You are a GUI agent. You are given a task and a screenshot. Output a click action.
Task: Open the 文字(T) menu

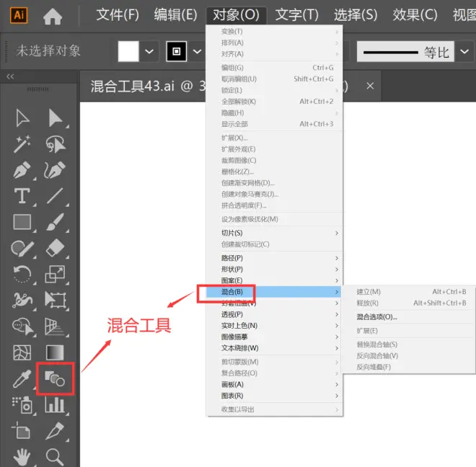pos(296,15)
